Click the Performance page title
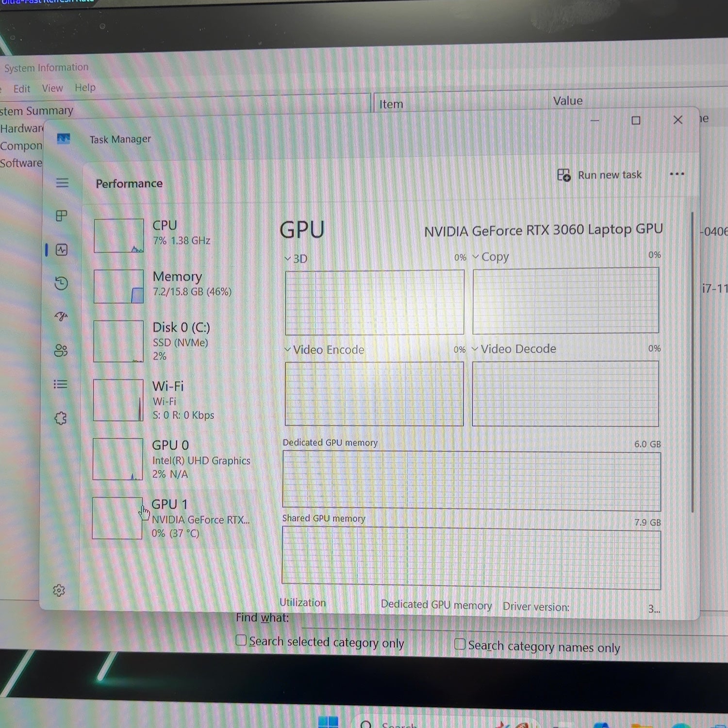728x728 pixels. point(129,183)
